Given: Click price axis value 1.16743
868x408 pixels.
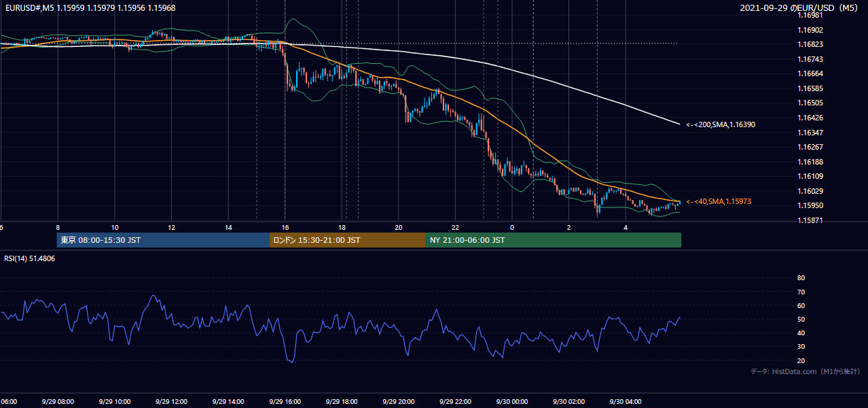Looking at the screenshot, I should (811, 59).
